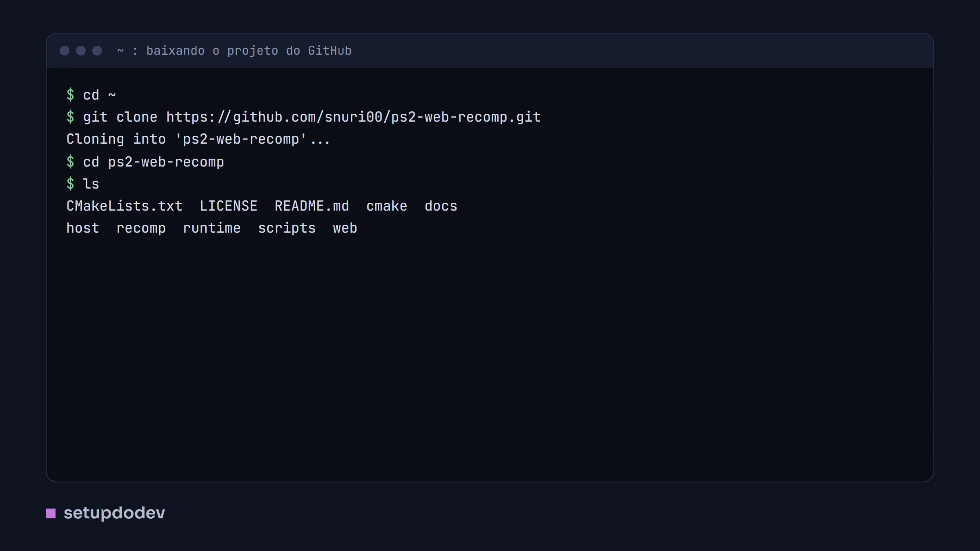Viewport: 980px width, 551px height.
Task: Click the third gray window control dot
Action: (x=97, y=51)
